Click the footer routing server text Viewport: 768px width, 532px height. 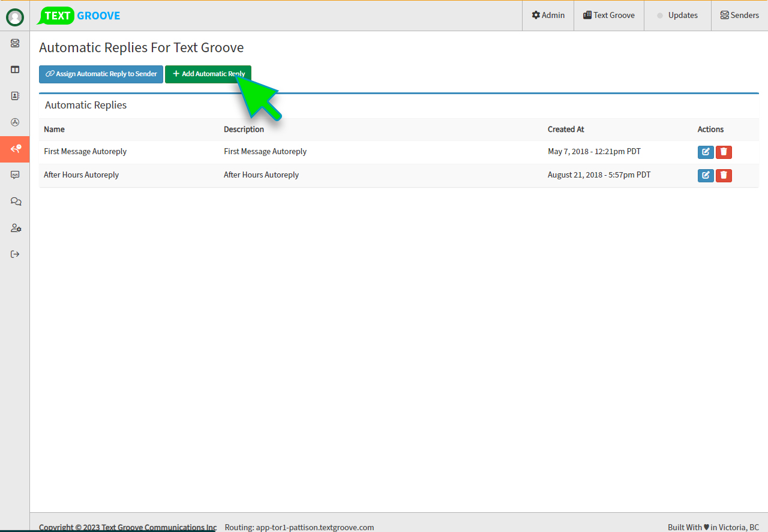point(299,527)
